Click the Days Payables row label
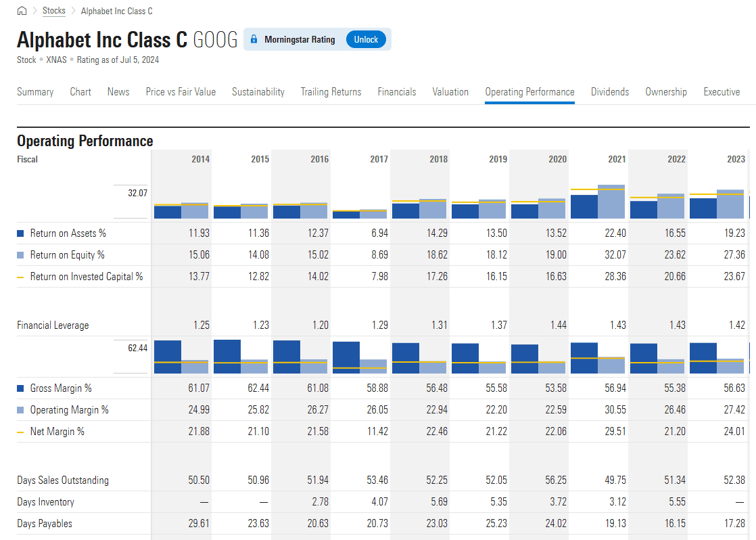 point(45,524)
